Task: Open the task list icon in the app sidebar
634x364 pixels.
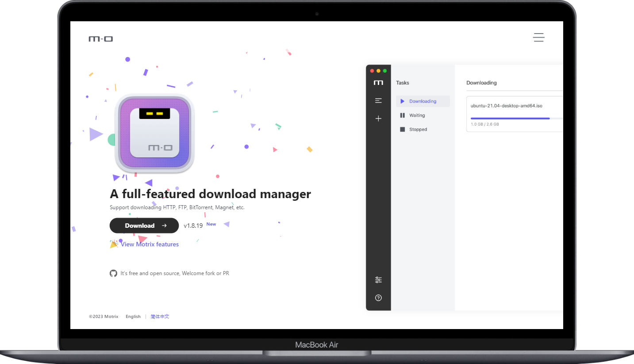Action: click(378, 101)
